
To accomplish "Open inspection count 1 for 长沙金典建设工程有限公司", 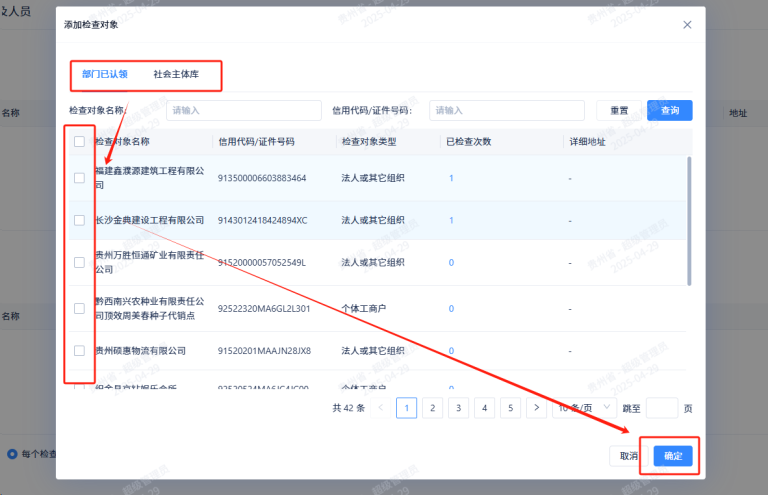I will 451,220.
